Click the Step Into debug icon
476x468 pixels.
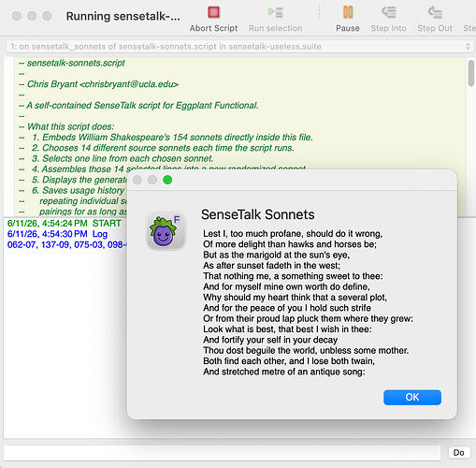coord(389,12)
